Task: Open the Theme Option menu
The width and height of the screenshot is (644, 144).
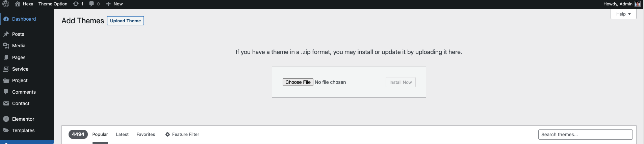Action: [x=53, y=4]
